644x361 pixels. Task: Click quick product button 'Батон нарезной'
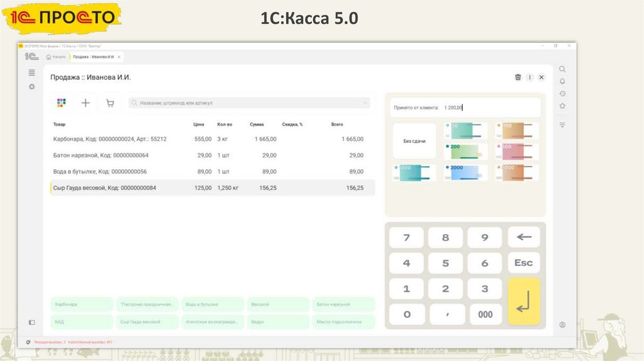pos(344,304)
